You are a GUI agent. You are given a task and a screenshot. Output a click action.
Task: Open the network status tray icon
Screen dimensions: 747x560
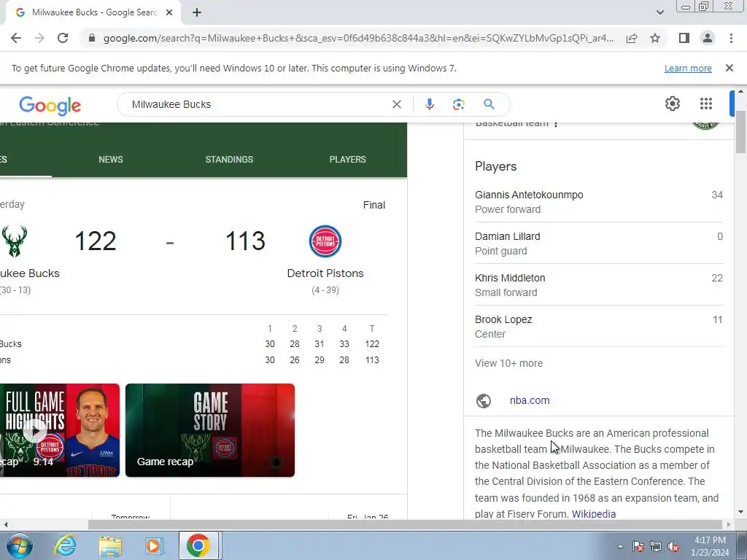tap(656, 546)
